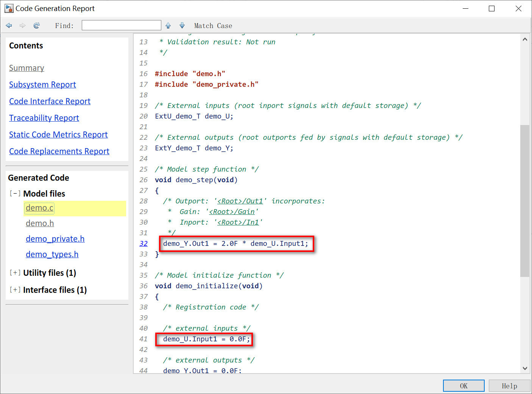Viewport: 532px width, 394px height.
Task: Find previous match with up arrow
Action: click(x=168, y=25)
